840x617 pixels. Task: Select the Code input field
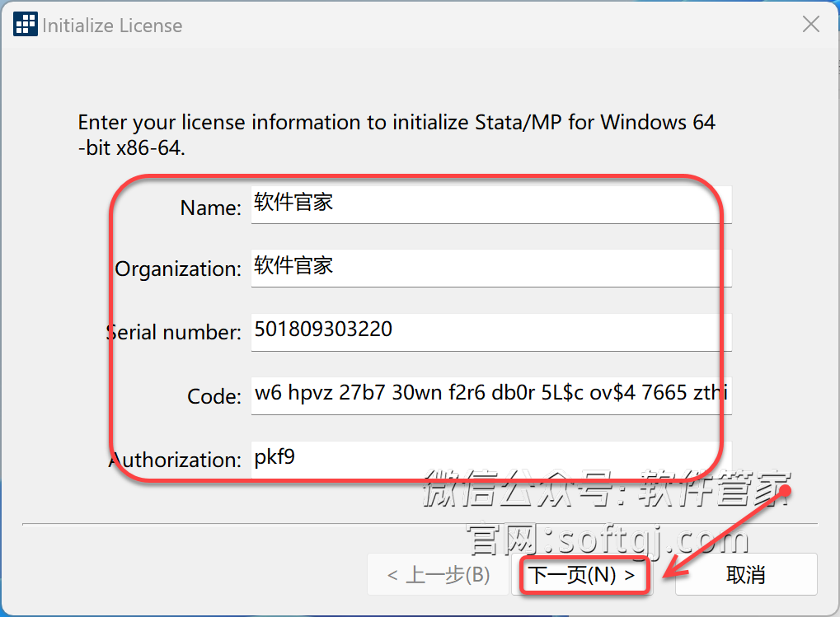491,395
